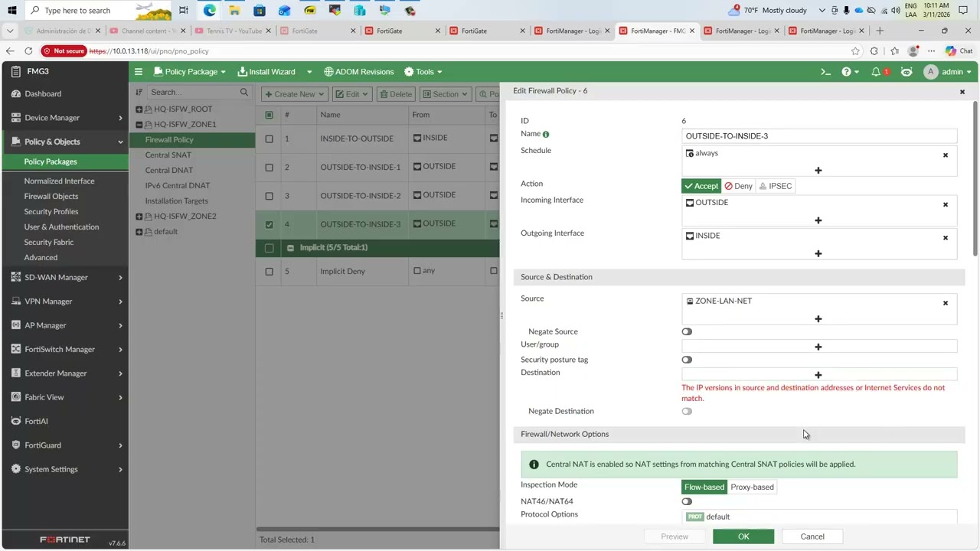Viewport: 980px width, 551px height.
Task: Add a schedule with the plus icon
Action: [x=818, y=171]
